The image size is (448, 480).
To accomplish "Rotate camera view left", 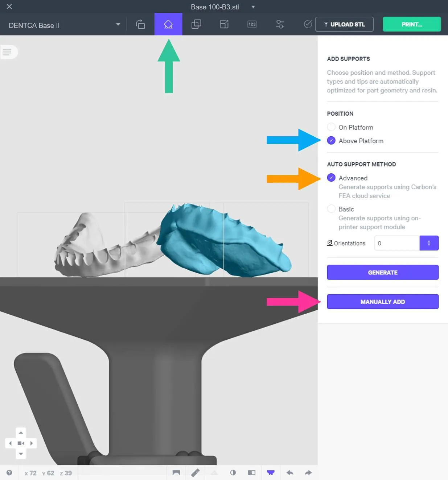I will (10, 443).
